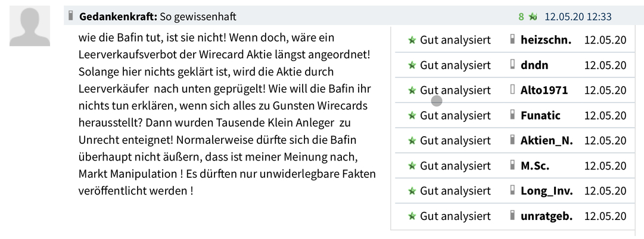This screenshot has width=644, height=239.
Task: Click the user status icon before Alto1971
Action: (x=512, y=90)
